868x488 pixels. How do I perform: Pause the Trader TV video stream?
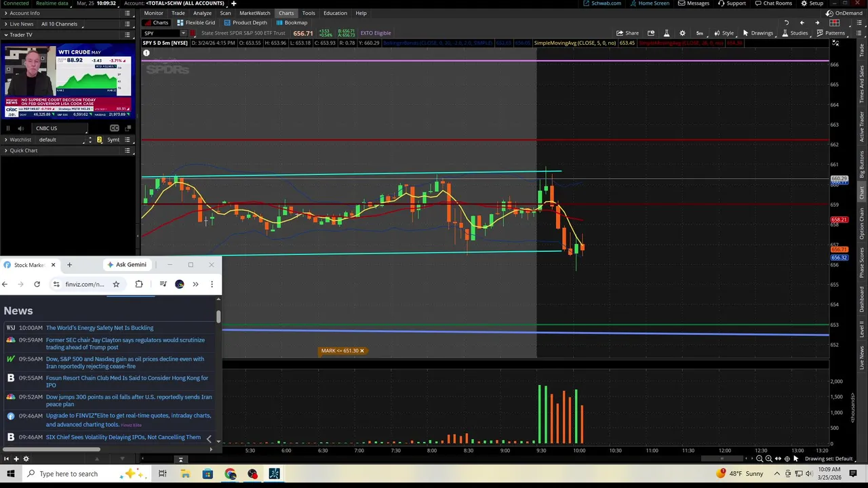point(8,128)
